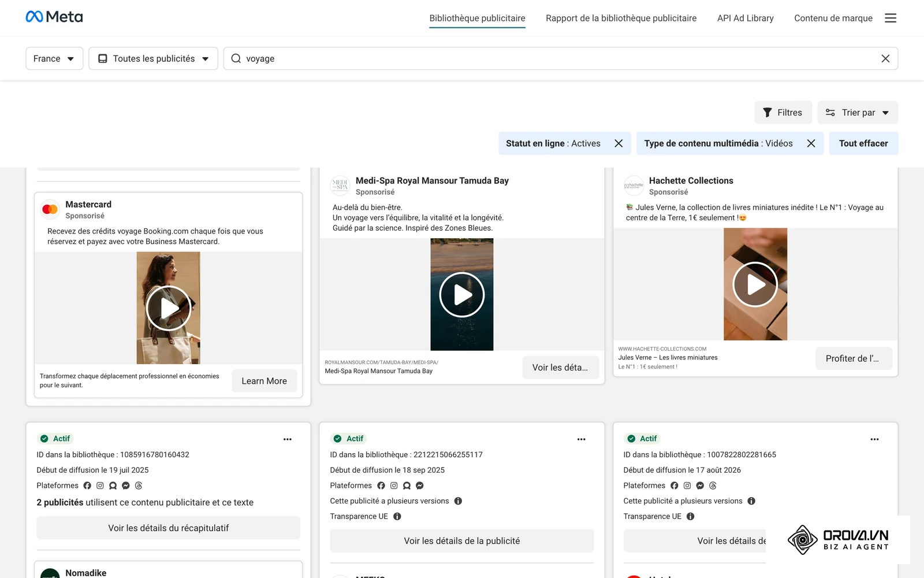Viewport: 924px width, 578px height.
Task: Click the Threads platform icon for ad 1007822802281665
Action: tap(713, 486)
